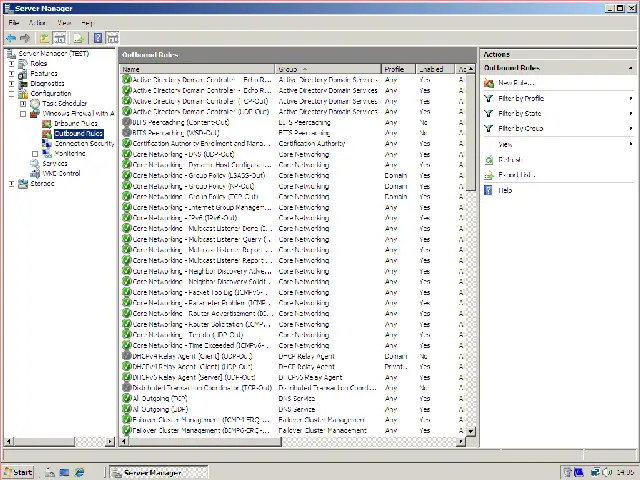Click rules list horizontal scrollbar right arrow

[461, 441]
